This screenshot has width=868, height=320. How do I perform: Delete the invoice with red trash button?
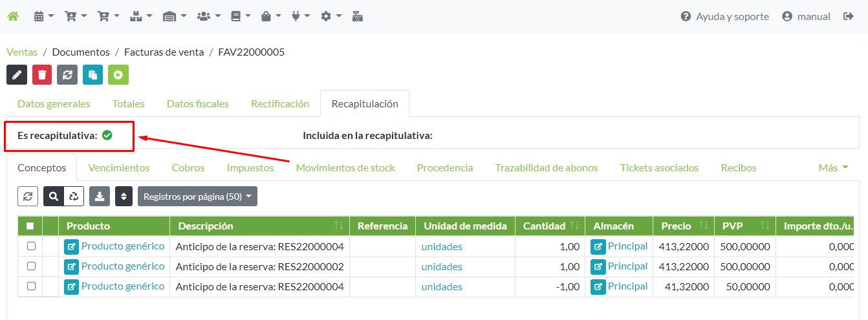click(x=42, y=74)
